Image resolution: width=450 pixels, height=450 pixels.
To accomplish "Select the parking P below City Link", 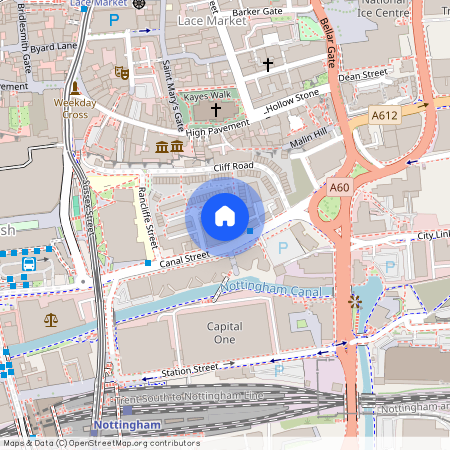I will click(390, 267).
